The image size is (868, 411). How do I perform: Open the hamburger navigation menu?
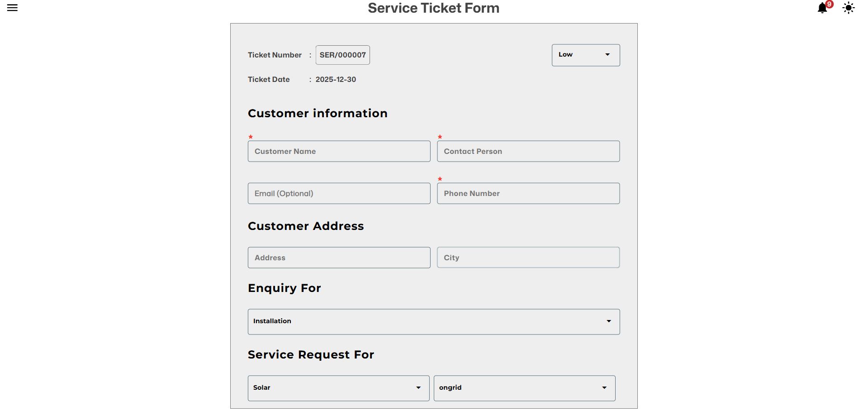tap(12, 8)
